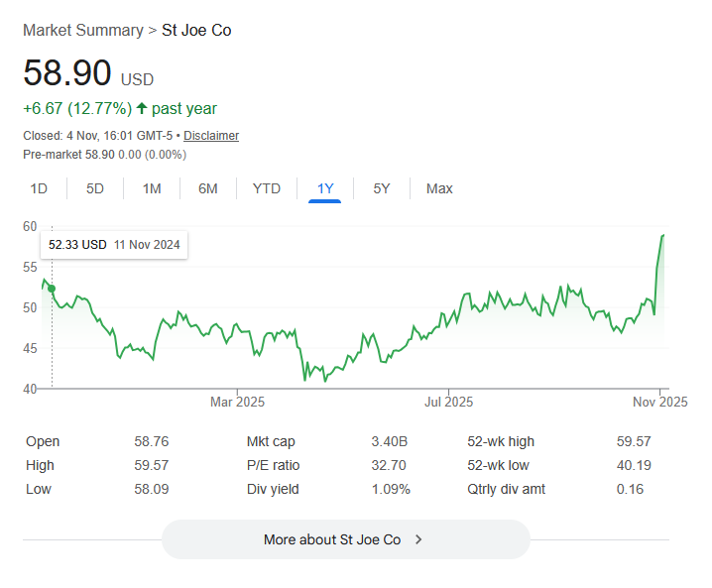Click the Open value 58.76

tap(151, 441)
